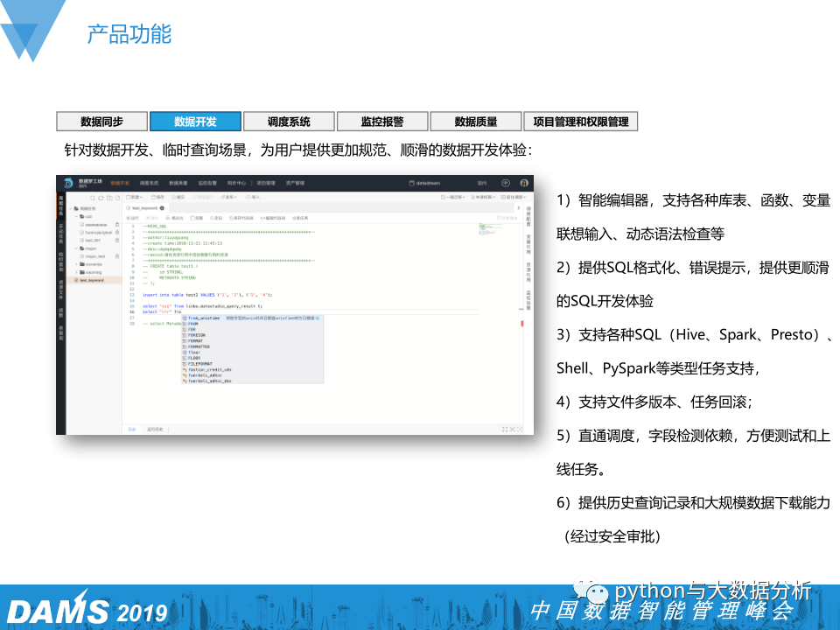Click the new file icon above the task tree
Viewport: 840px width, 630px height.
[x=117, y=198]
